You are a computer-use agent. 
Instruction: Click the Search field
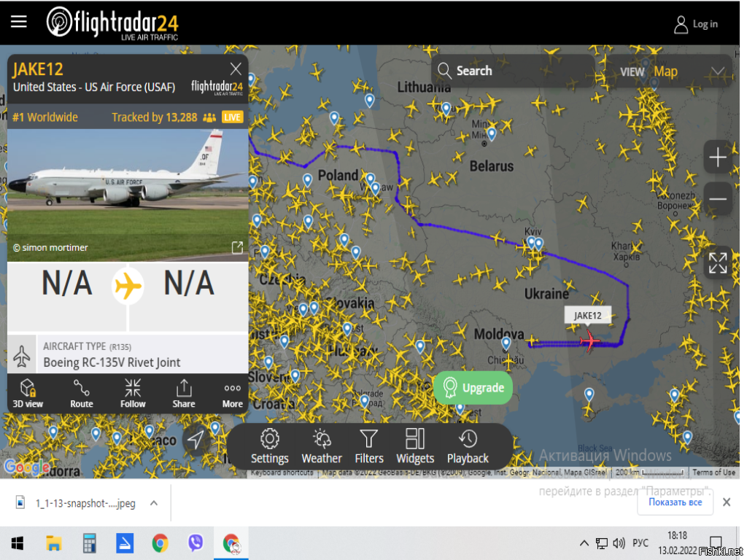tap(513, 71)
